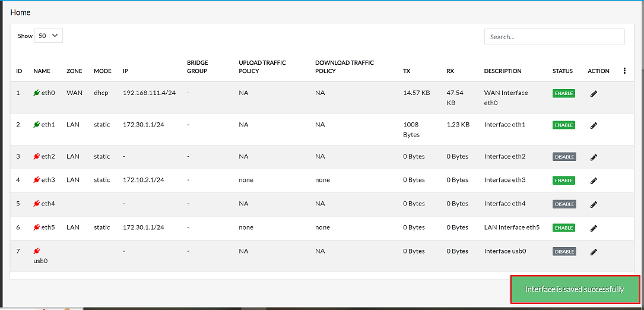Screen dimensions: 644x310
Task: Click the LAN Interface eth5 description
Action: [512, 227]
